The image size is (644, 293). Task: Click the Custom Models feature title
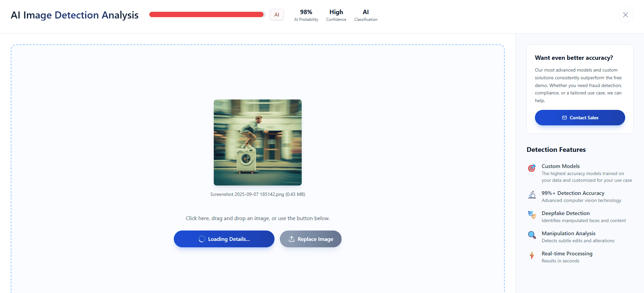(560, 166)
